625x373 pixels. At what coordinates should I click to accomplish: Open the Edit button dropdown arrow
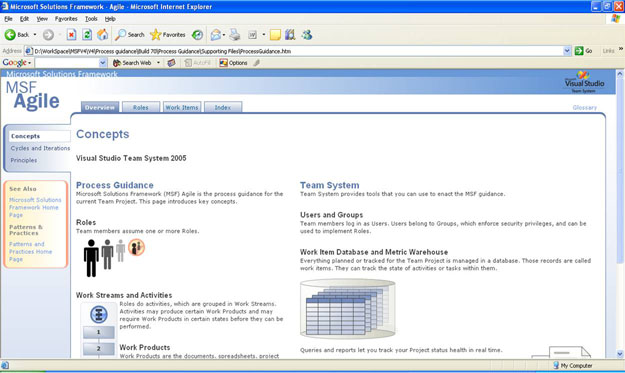(x=263, y=35)
